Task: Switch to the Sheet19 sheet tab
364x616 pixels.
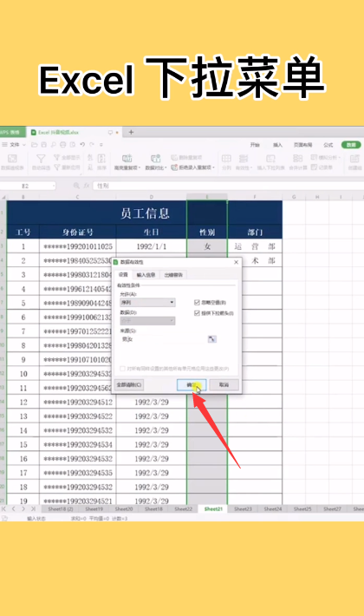Action: coord(94,508)
